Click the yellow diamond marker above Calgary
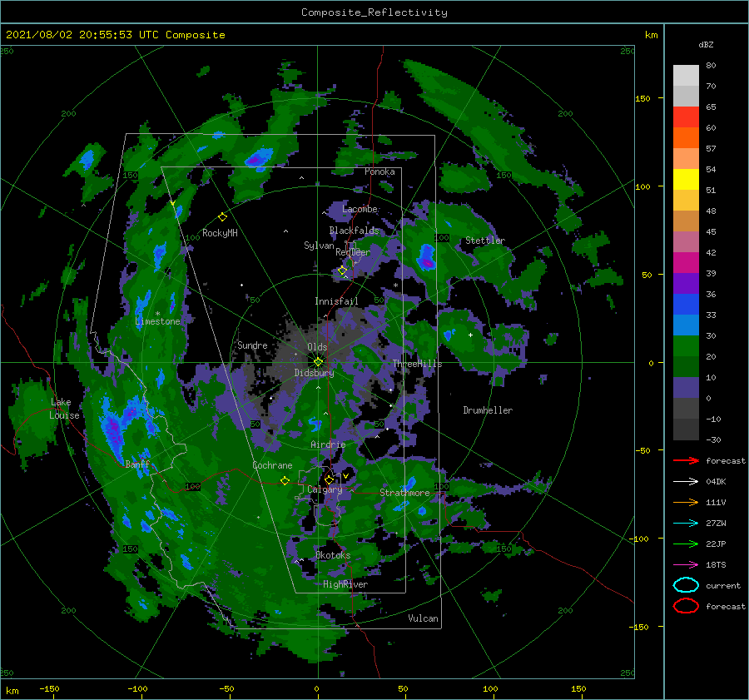The width and height of the screenshot is (749, 700). point(329,479)
